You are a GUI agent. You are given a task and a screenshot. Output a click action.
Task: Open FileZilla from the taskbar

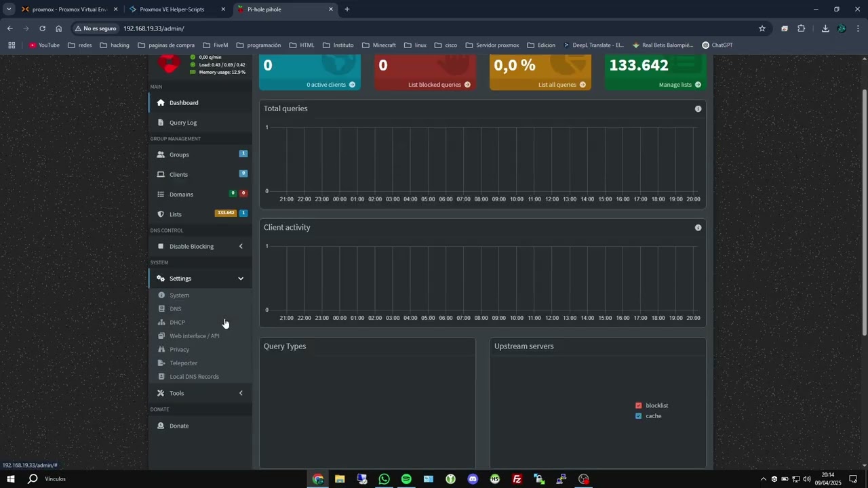[517, 479]
